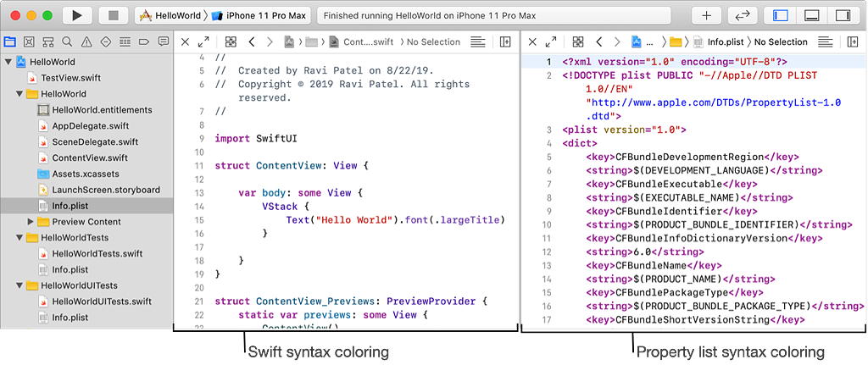This screenshot has width=868, height=365.
Task: Go forward in Swift editor history
Action: (x=270, y=41)
